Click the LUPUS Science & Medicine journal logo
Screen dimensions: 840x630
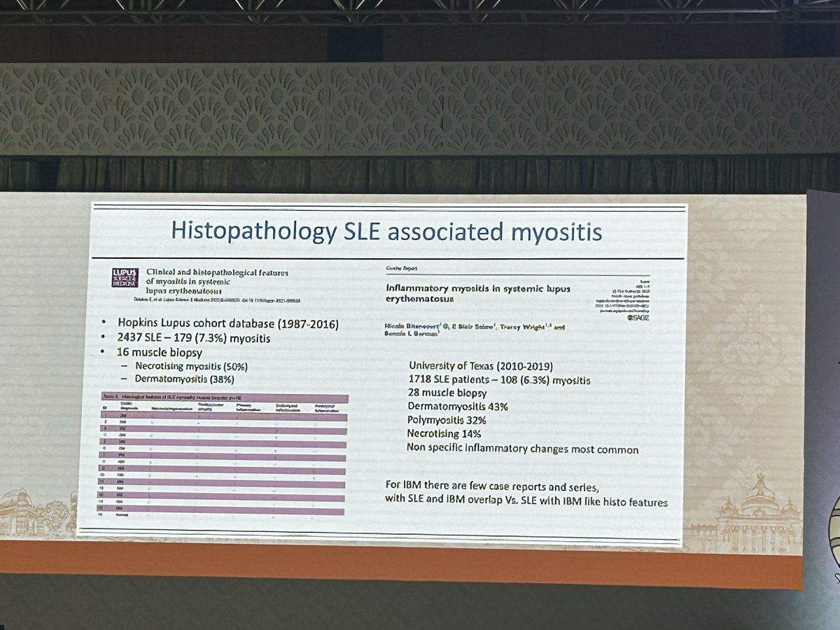click(x=126, y=276)
